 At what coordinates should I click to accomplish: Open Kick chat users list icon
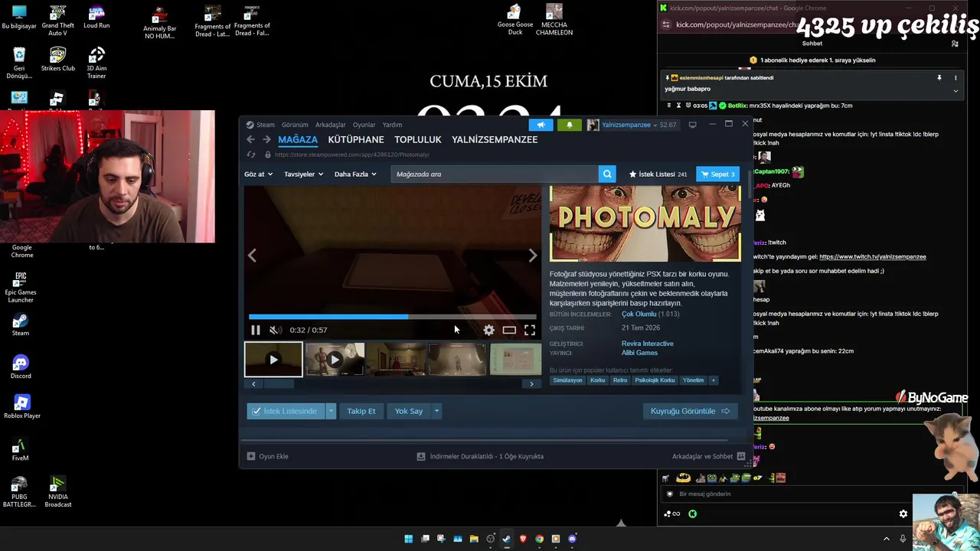(x=955, y=44)
